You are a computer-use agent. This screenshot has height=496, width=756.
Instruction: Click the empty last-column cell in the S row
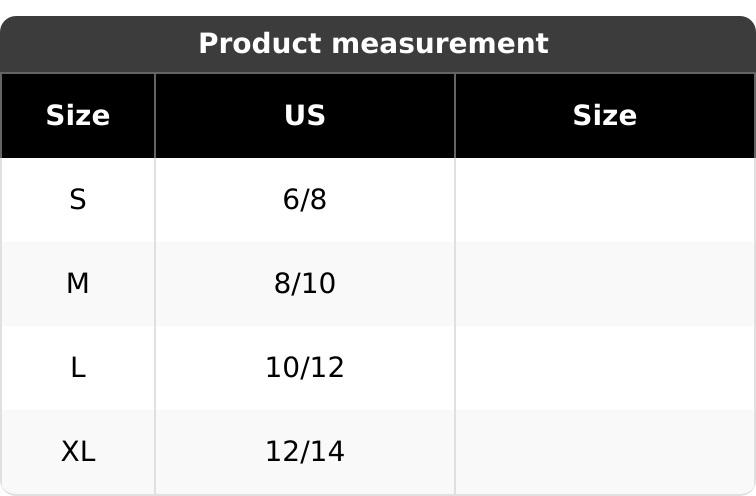click(x=605, y=200)
